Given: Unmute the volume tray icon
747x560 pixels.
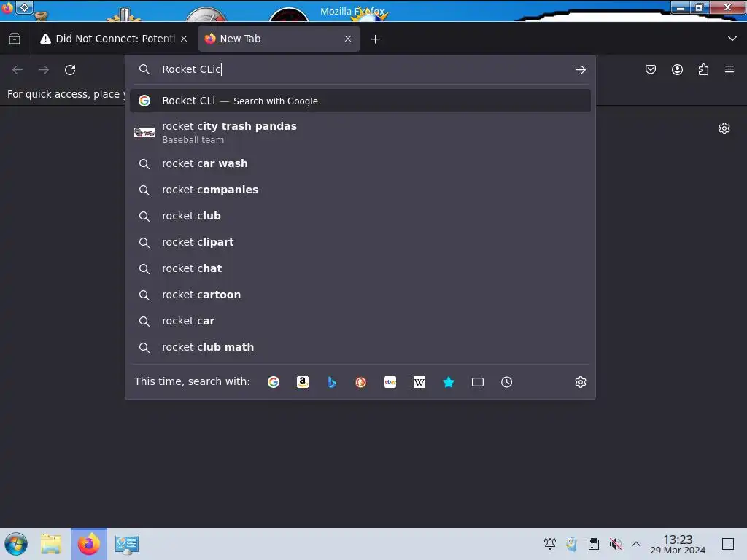Looking at the screenshot, I should click(x=616, y=544).
